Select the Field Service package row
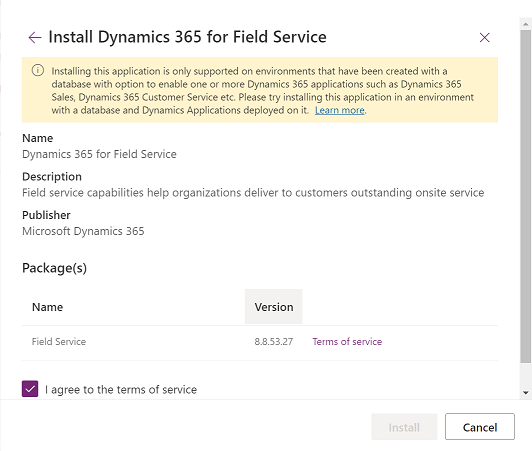This screenshot has width=532, height=451. 260,342
